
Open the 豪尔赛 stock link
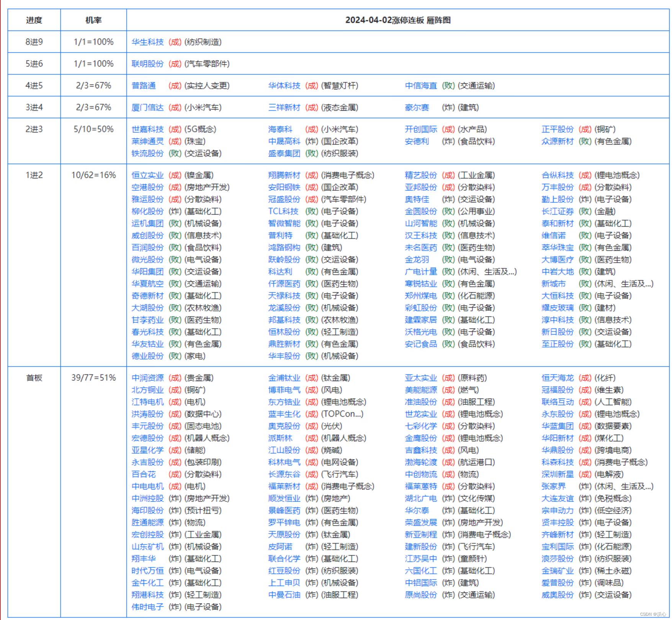point(417,108)
